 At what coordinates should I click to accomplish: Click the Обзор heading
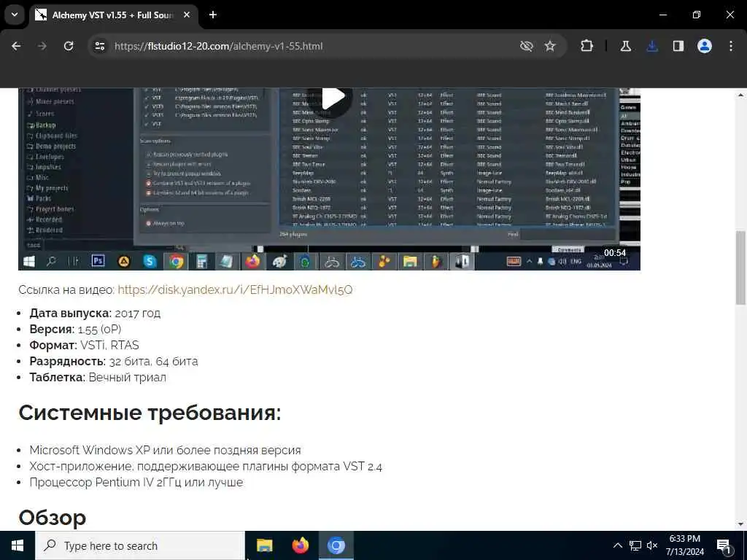pyautogui.click(x=53, y=518)
